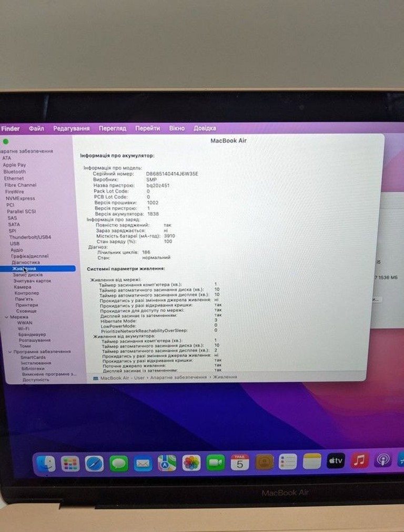The width and height of the screenshot is (404, 532).
Task: Select FireWire in the sidebar
Action: 15,192
